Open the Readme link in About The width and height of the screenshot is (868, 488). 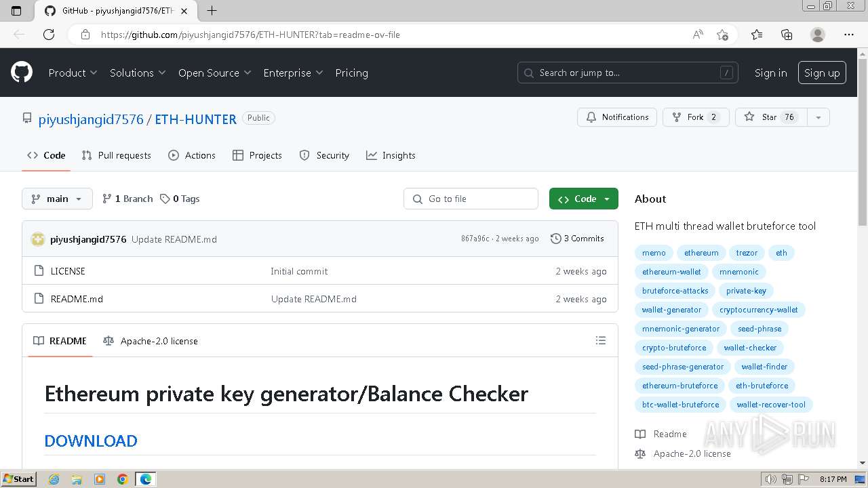coord(661,434)
